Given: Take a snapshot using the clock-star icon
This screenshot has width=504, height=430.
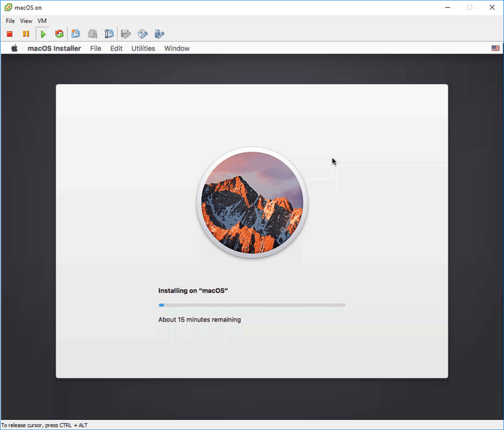Looking at the screenshot, I should tap(76, 34).
